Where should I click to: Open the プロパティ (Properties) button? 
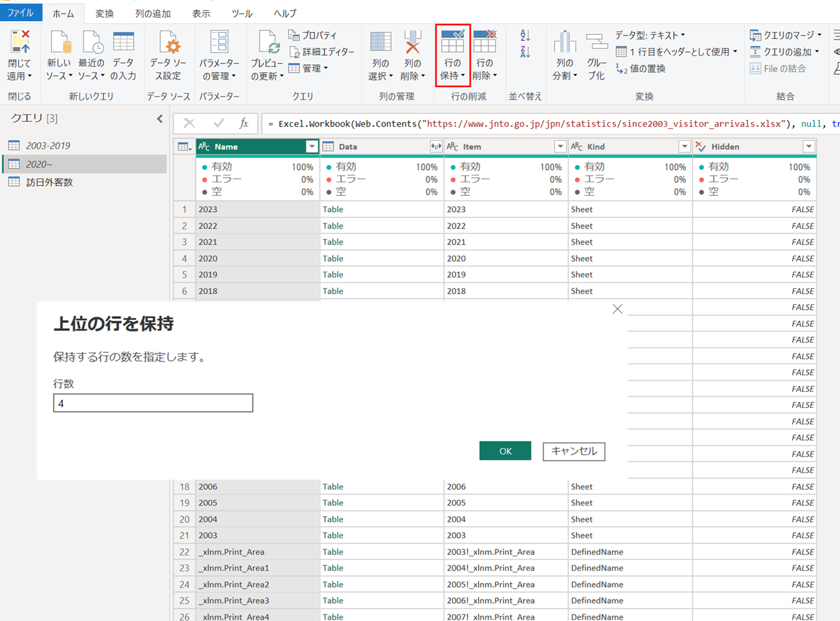tap(312, 35)
